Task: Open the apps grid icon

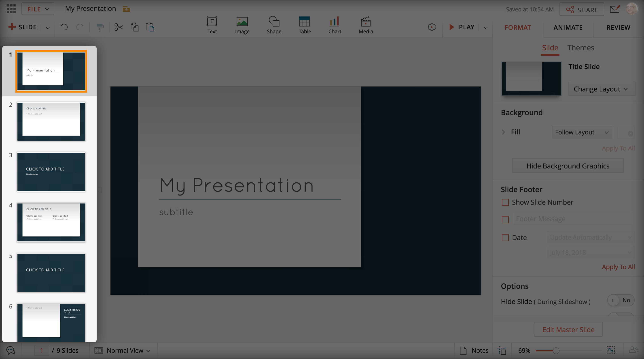Action: [x=11, y=9]
